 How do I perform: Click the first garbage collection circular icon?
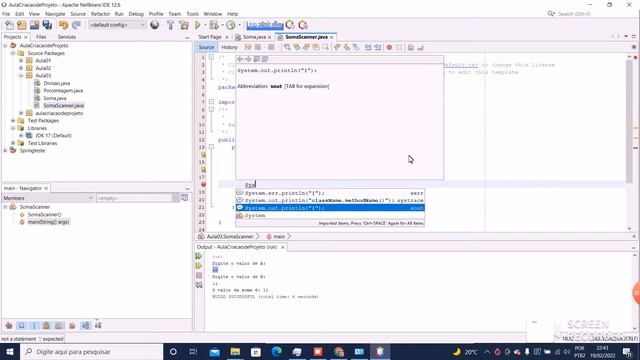tap(290, 25)
